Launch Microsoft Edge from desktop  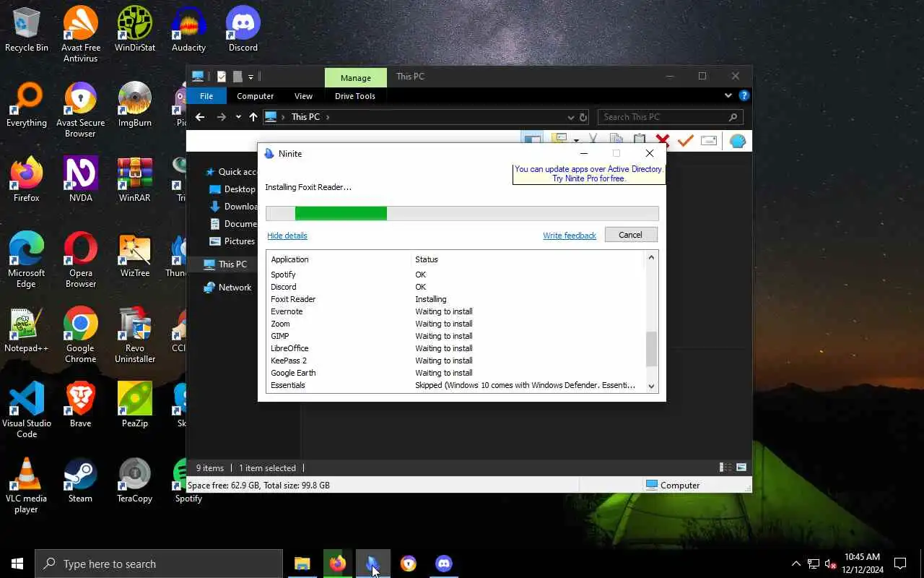[27, 259]
